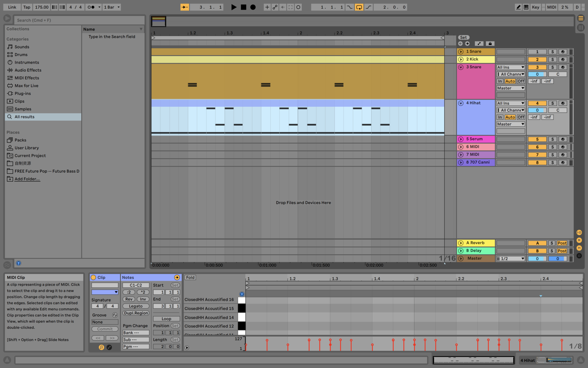This screenshot has width=588, height=368.
Task: Open the clip color dropdown
Action: coord(105,292)
